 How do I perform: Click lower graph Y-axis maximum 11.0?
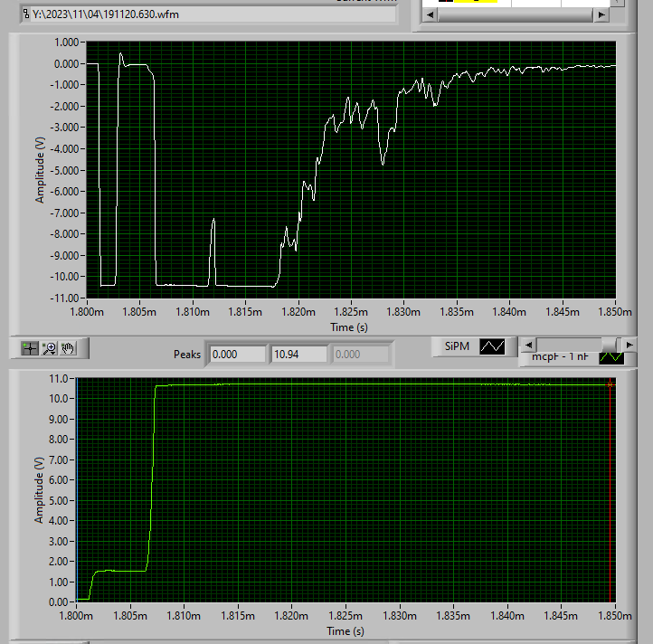(x=58, y=379)
